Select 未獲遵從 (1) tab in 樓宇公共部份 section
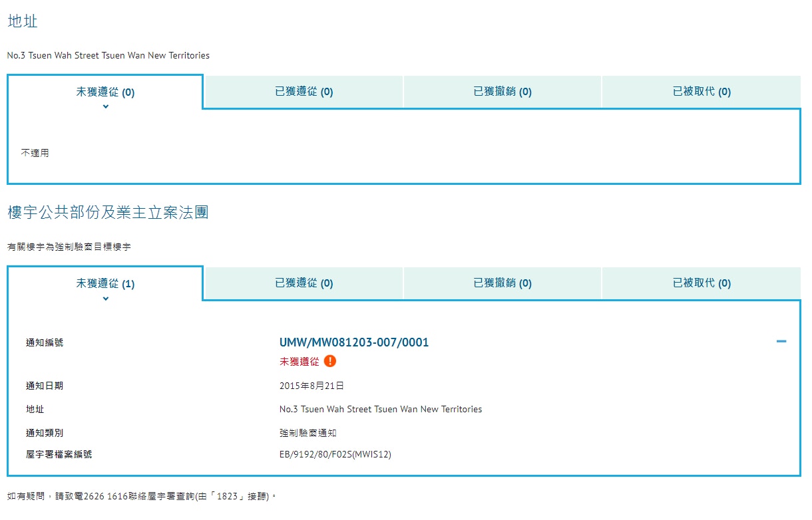 click(105, 284)
